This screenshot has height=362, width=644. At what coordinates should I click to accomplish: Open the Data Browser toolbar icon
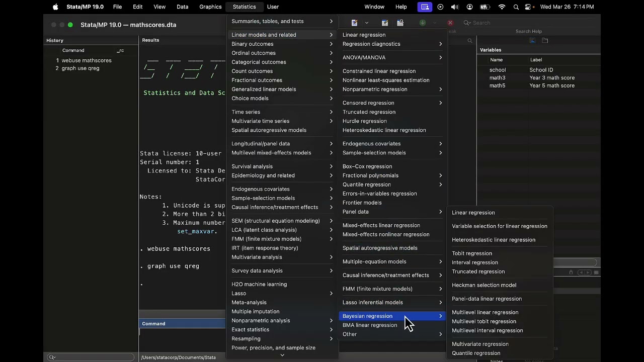pyautogui.click(x=400, y=23)
